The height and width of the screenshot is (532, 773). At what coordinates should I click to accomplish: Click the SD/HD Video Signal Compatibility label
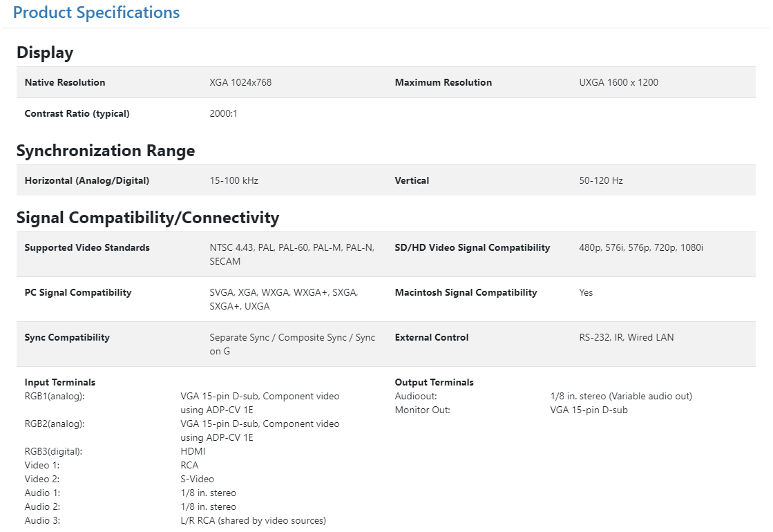pyautogui.click(x=473, y=247)
